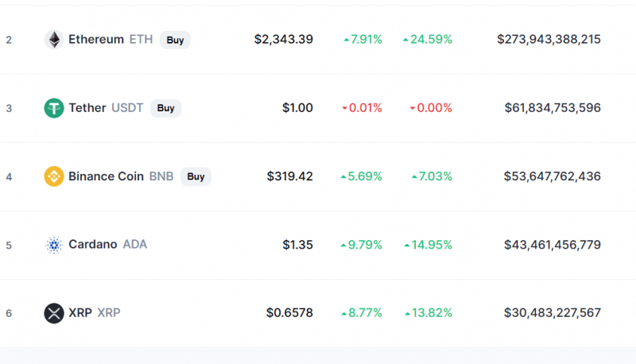
Task: Select the Ethereum price $2,343.39
Action: pos(284,39)
